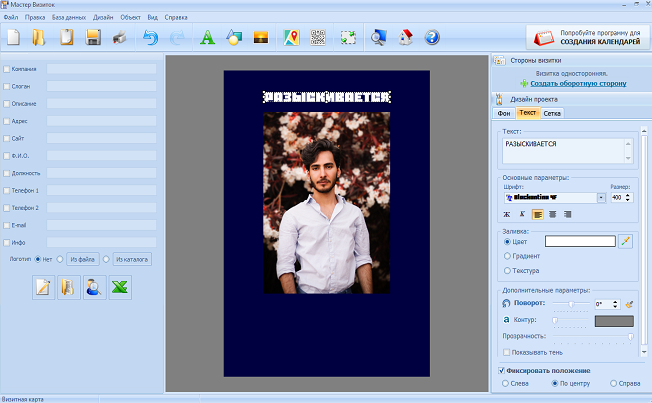Viewport: 652px width, 403px height.
Task: Add a map with map pin icon
Action: tap(291, 37)
